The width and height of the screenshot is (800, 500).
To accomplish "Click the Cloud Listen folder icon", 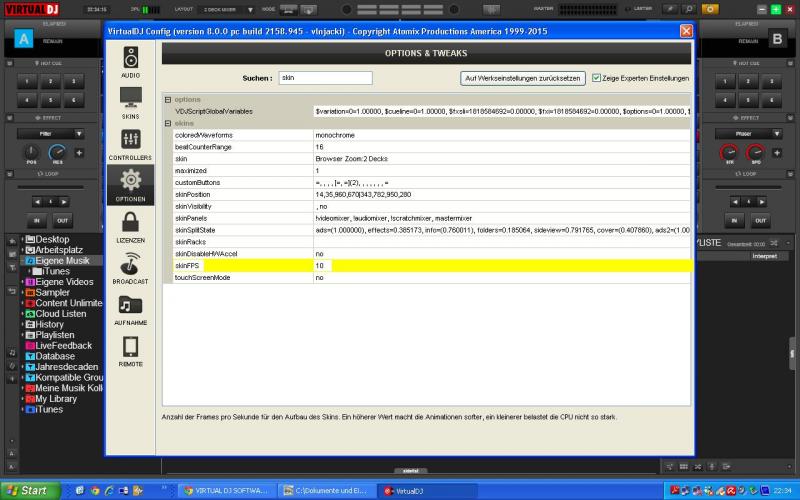I will [30, 314].
